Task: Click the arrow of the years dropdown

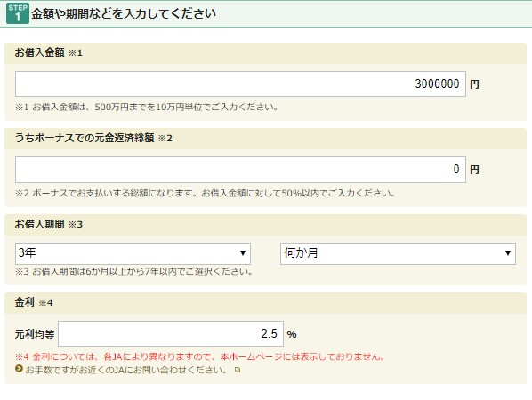Action: pos(243,253)
